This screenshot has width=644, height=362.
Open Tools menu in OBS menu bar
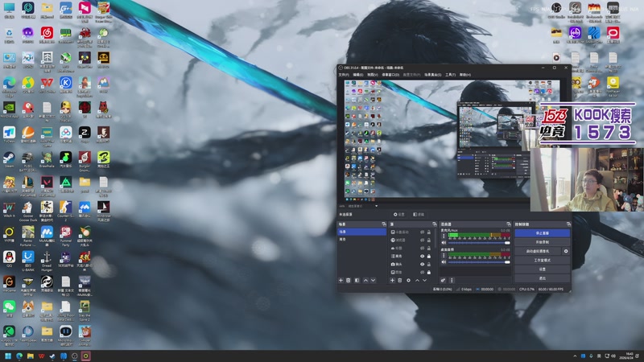451,75
